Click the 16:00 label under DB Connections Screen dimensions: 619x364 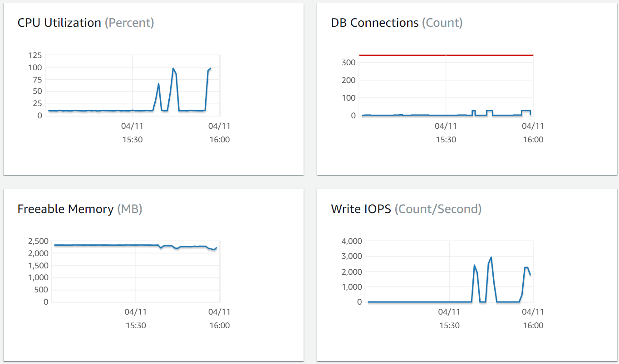pyautogui.click(x=533, y=140)
